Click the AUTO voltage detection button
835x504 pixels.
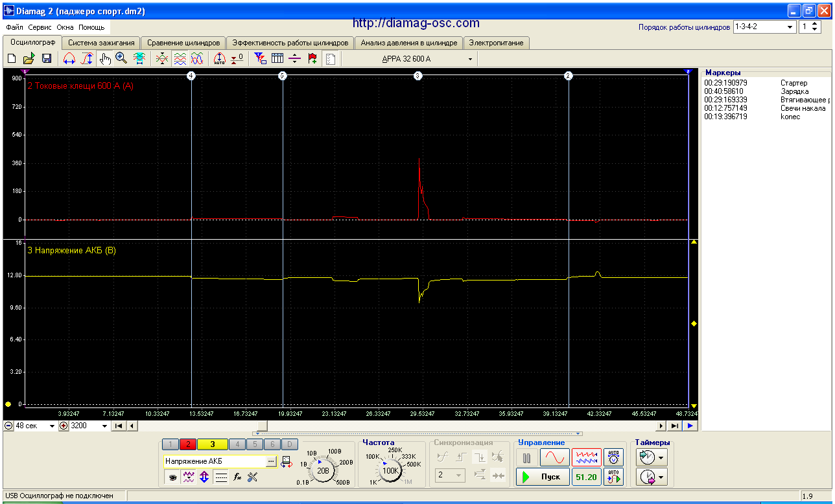(x=613, y=458)
